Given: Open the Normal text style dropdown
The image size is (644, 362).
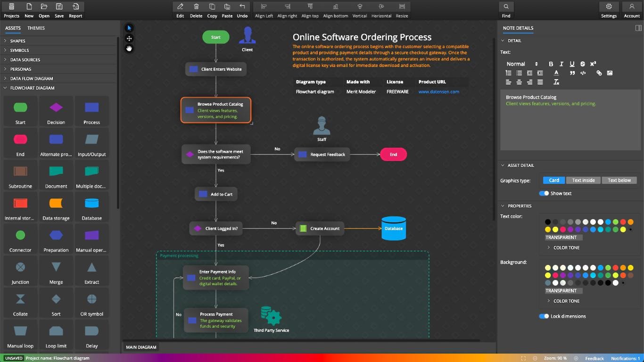Looking at the screenshot, I should pyautogui.click(x=522, y=64).
